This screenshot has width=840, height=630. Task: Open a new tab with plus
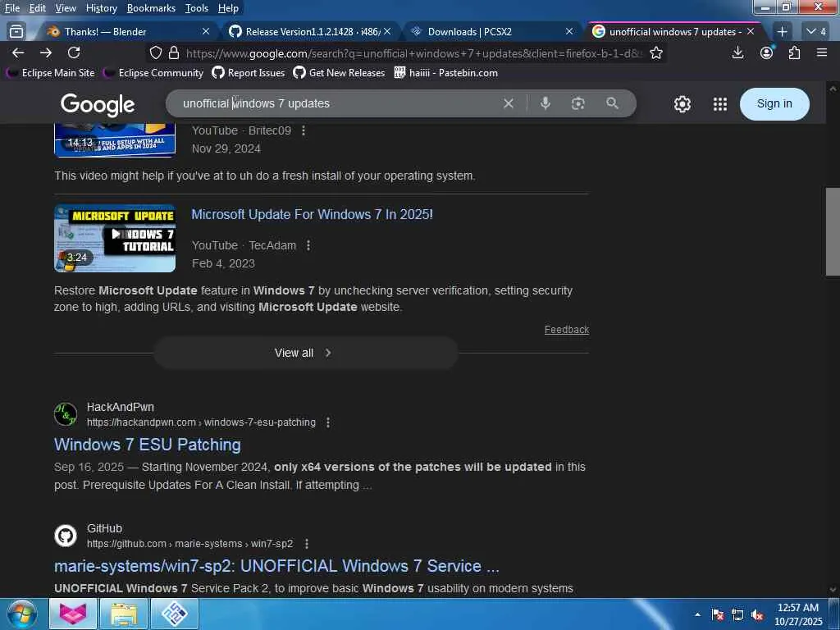[782, 32]
